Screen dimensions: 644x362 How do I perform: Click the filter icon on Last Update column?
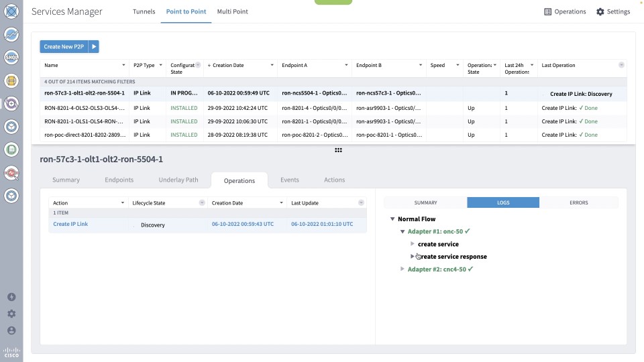(x=361, y=202)
